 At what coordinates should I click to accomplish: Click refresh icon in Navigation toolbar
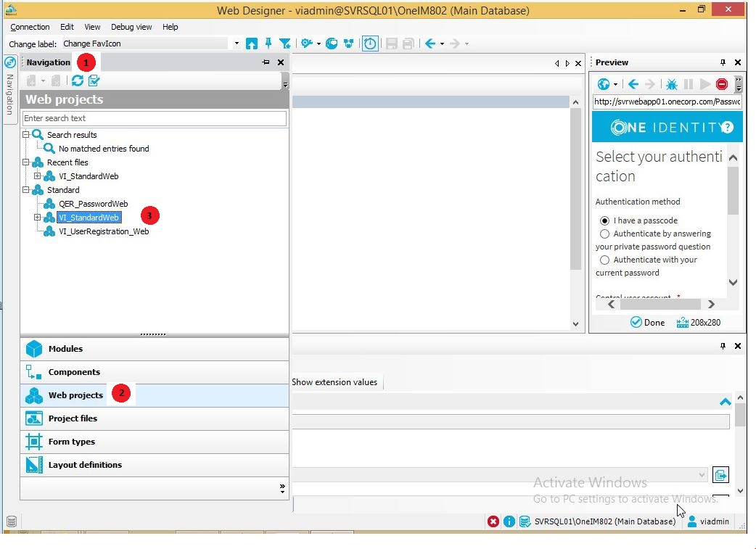[78, 81]
